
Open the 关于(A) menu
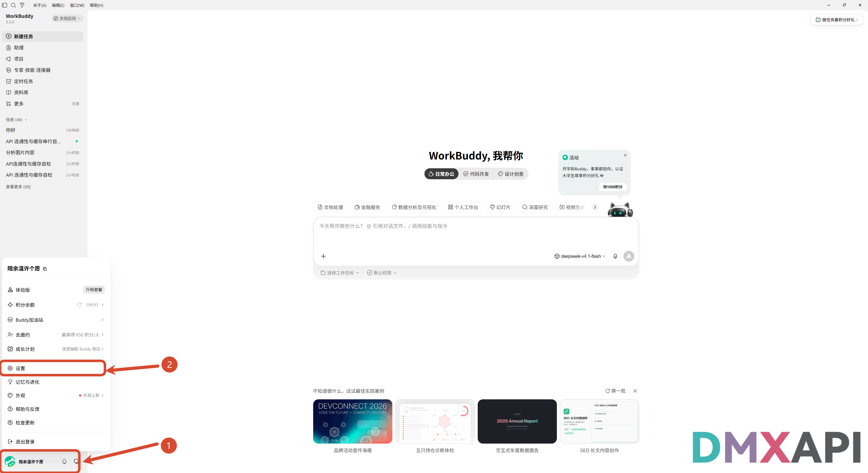(x=40, y=5)
